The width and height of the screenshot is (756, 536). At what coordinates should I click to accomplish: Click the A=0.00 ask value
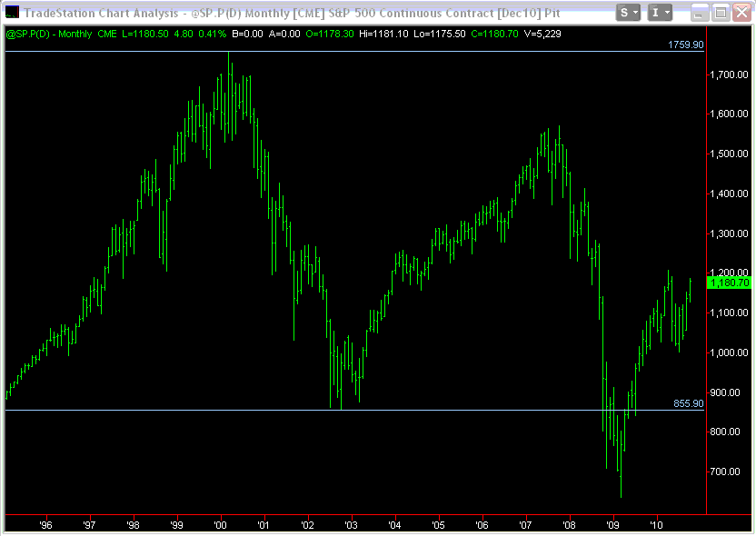coord(284,34)
